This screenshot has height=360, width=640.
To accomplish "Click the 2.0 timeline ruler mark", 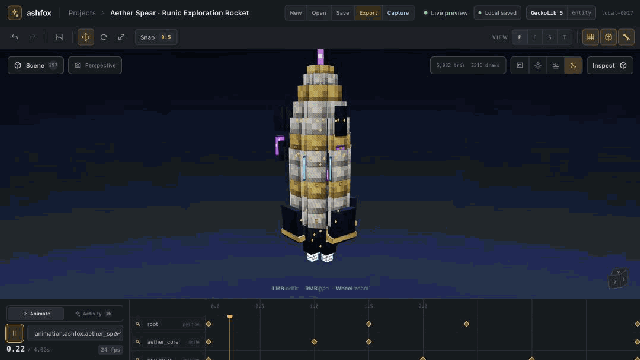I will pyautogui.click(x=423, y=306).
